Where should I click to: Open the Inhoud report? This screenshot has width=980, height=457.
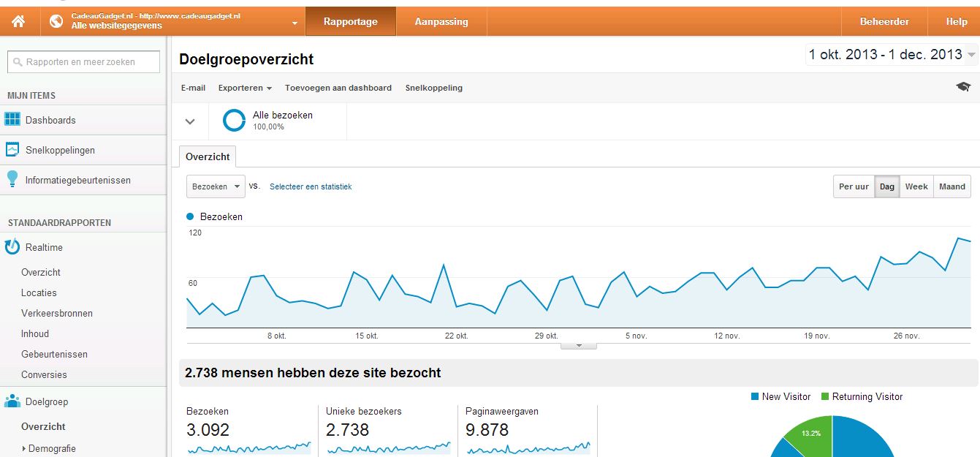tap(35, 333)
